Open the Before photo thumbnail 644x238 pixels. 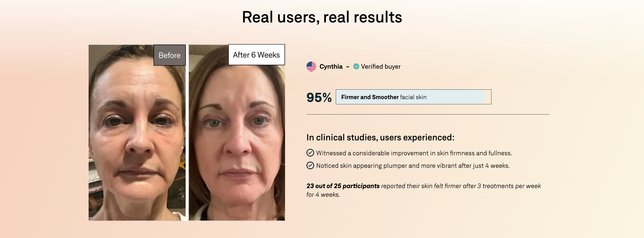pos(137,140)
